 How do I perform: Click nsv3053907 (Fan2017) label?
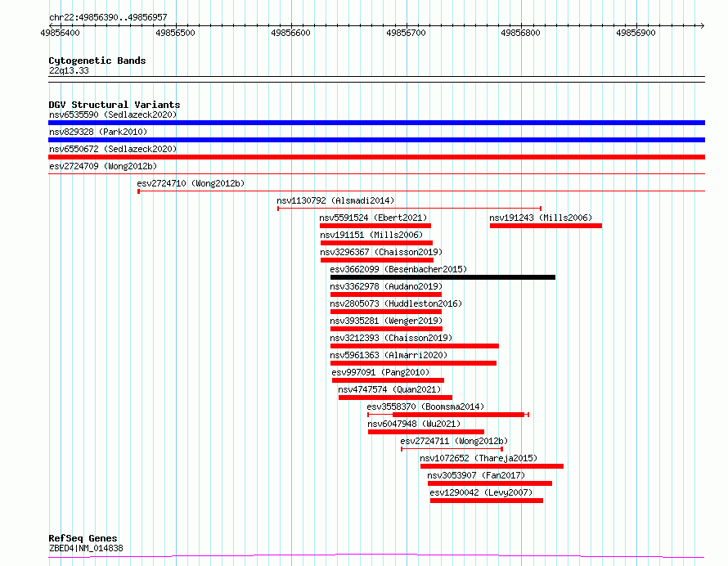pos(476,475)
